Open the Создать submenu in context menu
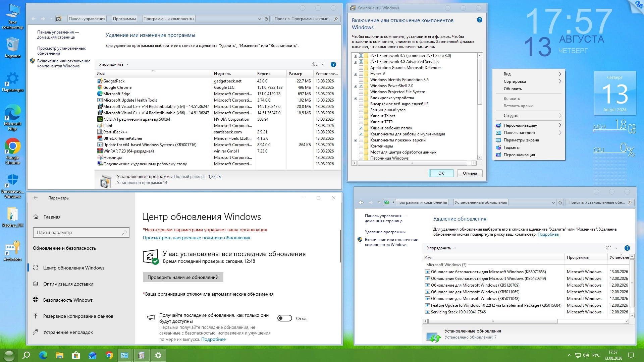 coord(529,116)
